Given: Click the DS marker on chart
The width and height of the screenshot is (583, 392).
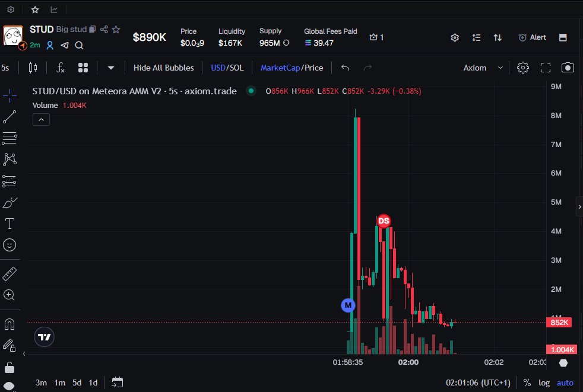Looking at the screenshot, I should pyautogui.click(x=384, y=221).
